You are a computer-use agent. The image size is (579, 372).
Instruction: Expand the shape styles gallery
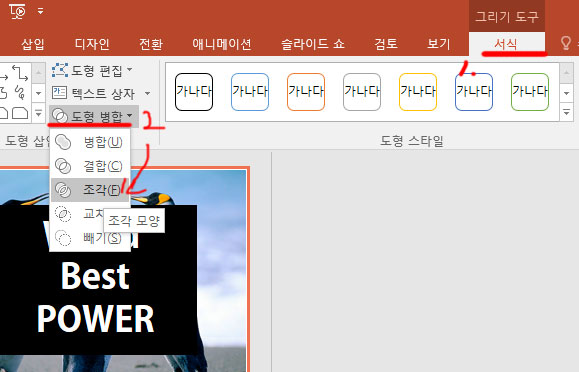[x=566, y=112]
